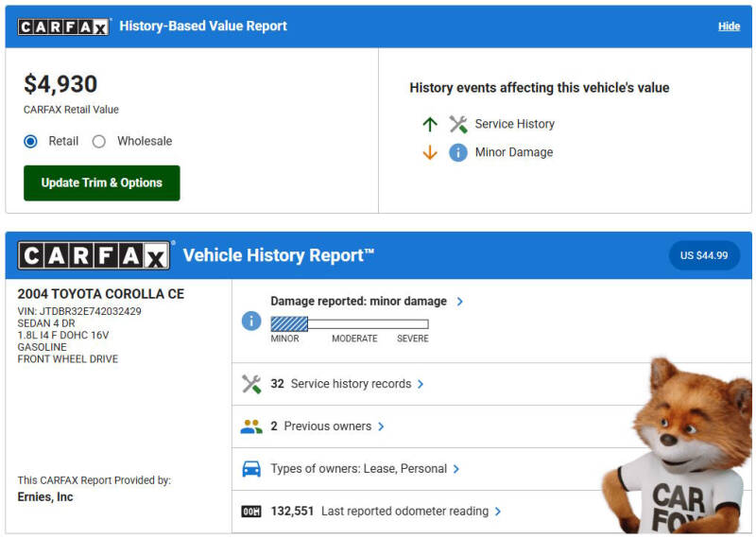The height and width of the screenshot is (539, 756).
Task: Click the wrench icon beside service history records
Action: click(x=251, y=384)
